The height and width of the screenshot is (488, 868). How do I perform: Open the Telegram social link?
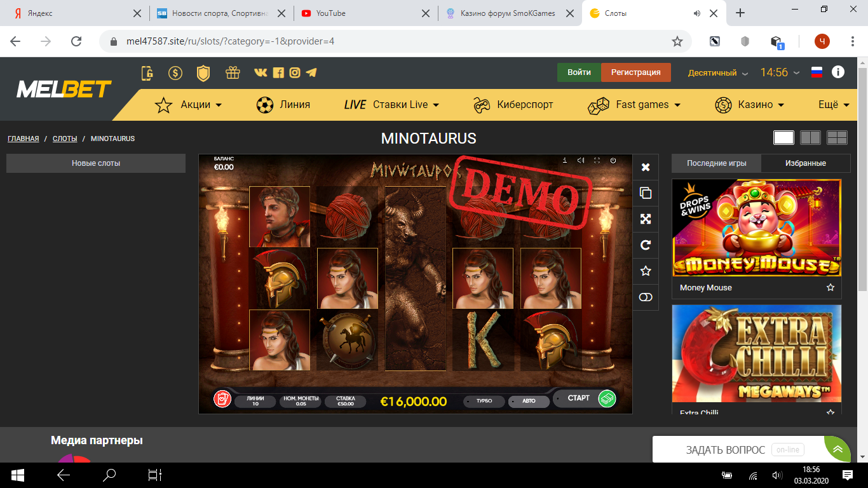311,72
